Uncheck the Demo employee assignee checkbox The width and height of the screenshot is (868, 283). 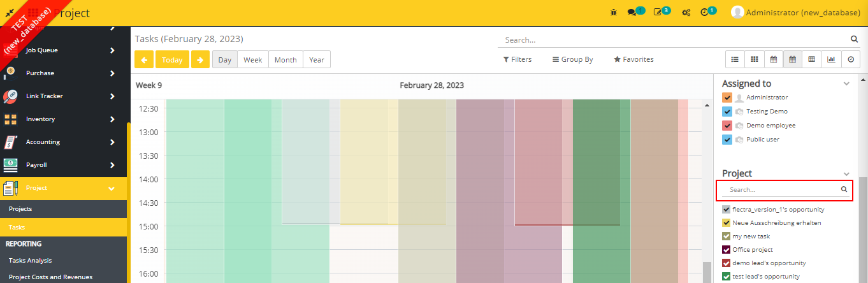coord(727,126)
